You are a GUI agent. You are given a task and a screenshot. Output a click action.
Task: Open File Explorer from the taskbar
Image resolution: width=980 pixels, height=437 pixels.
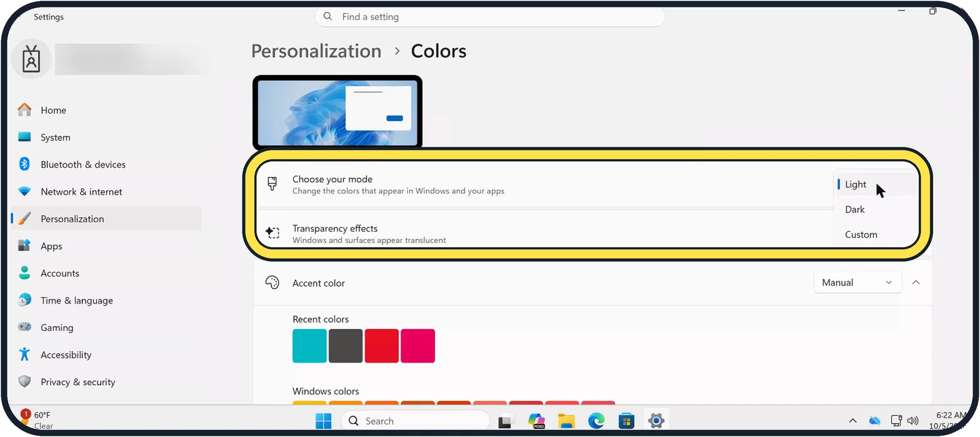[566, 421]
